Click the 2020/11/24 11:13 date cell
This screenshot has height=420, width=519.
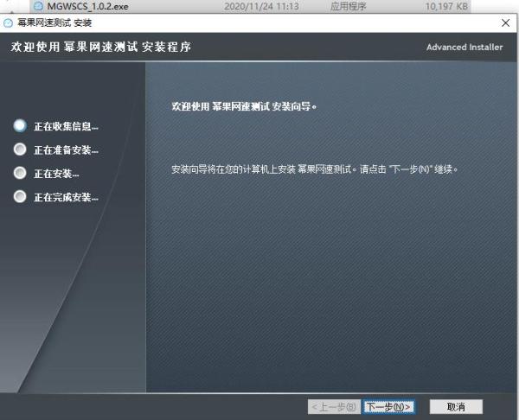tap(261, 6)
